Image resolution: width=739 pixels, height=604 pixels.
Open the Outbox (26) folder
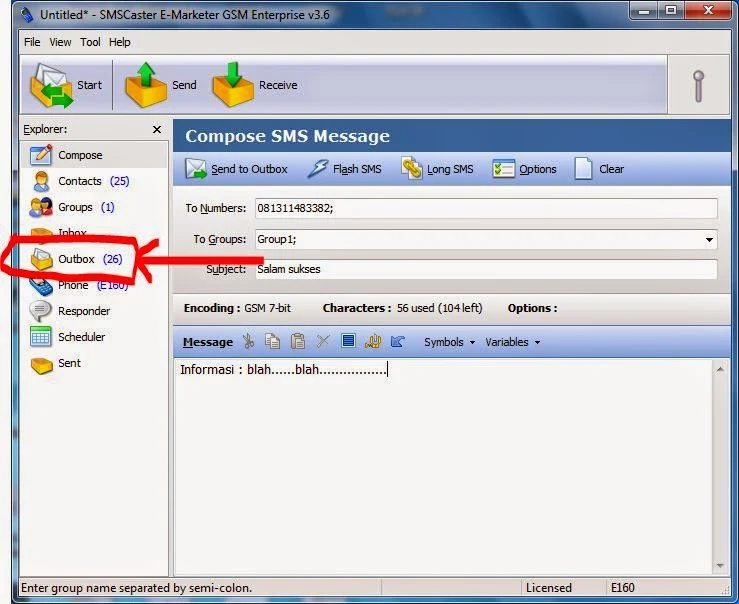[76, 259]
